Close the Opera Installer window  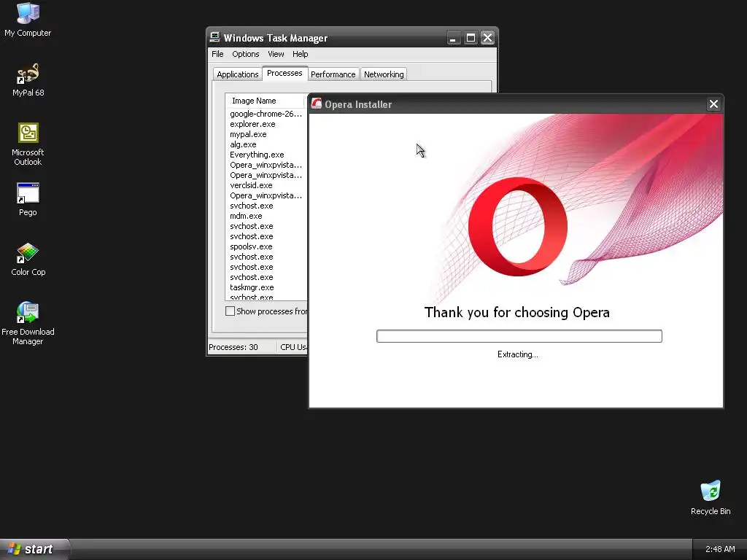(713, 104)
